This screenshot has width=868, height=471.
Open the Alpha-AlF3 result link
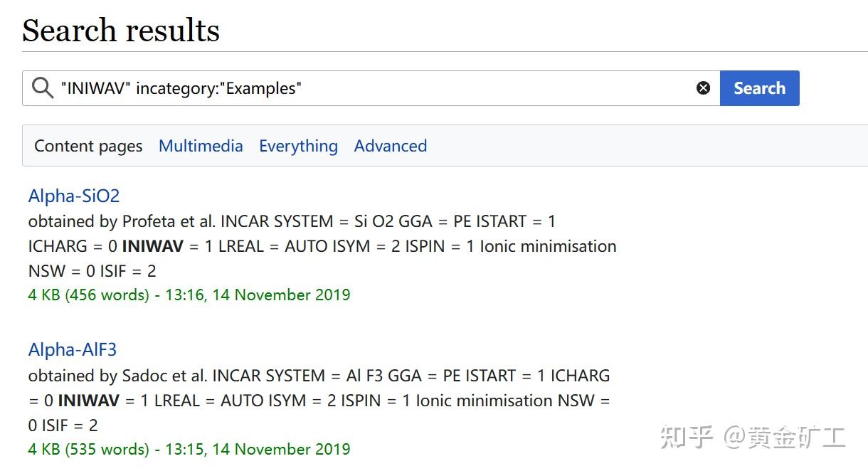point(73,349)
